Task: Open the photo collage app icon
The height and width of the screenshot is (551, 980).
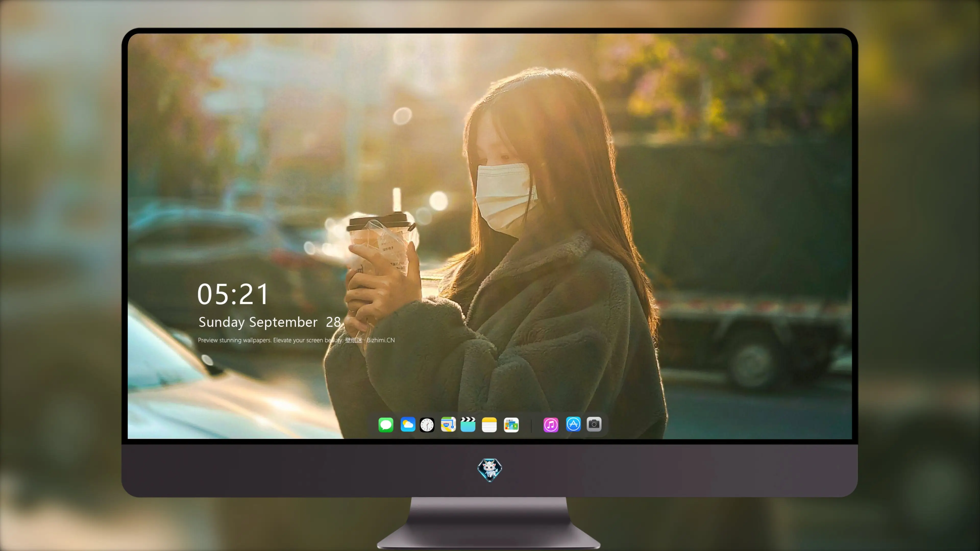Action: 511,425
